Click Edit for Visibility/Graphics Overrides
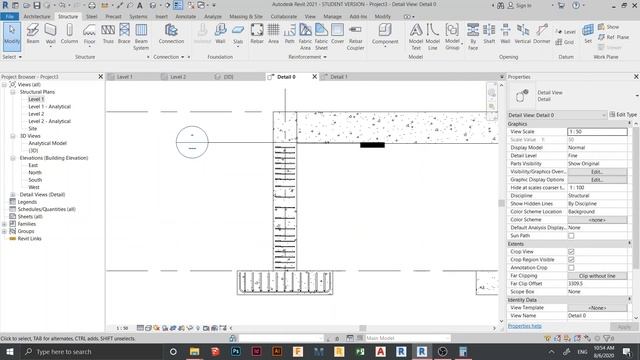This screenshot has height=360, width=640. point(597,172)
